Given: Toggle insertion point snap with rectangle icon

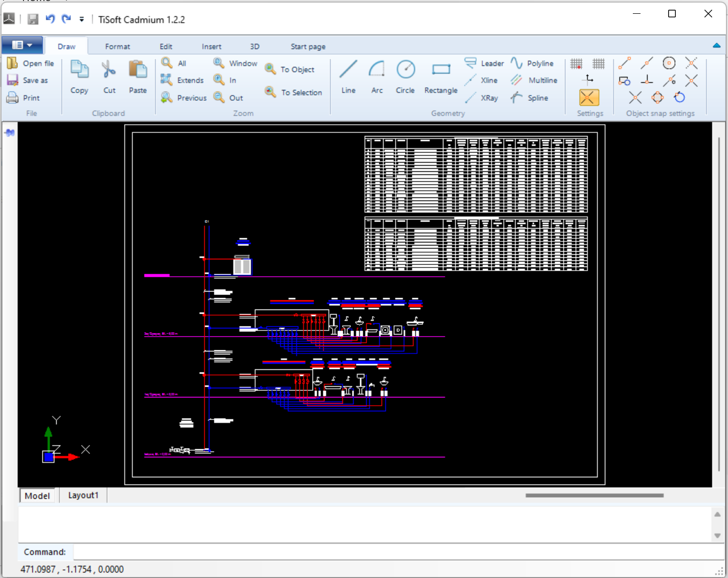Looking at the screenshot, I should pyautogui.click(x=624, y=80).
